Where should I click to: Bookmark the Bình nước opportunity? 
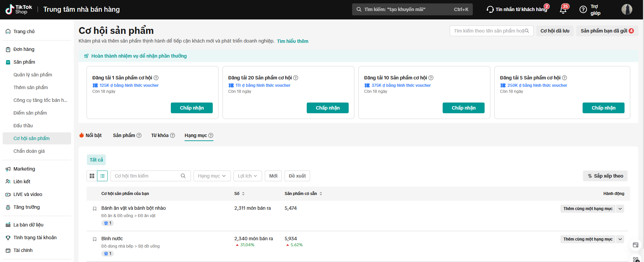pyautogui.click(x=95, y=239)
